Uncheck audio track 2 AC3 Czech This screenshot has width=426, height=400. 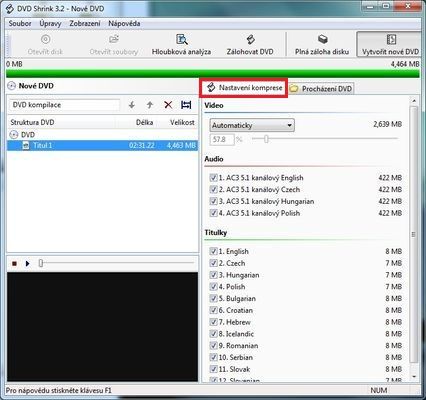pyautogui.click(x=213, y=189)
